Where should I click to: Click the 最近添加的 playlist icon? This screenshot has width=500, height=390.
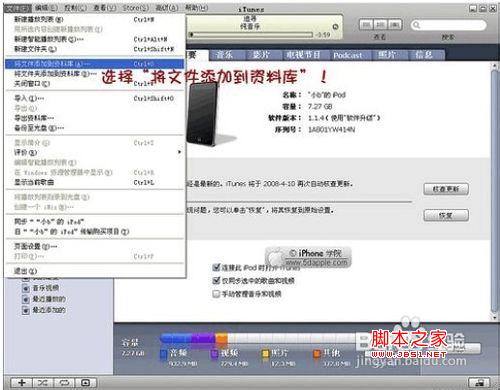(26, 310)
